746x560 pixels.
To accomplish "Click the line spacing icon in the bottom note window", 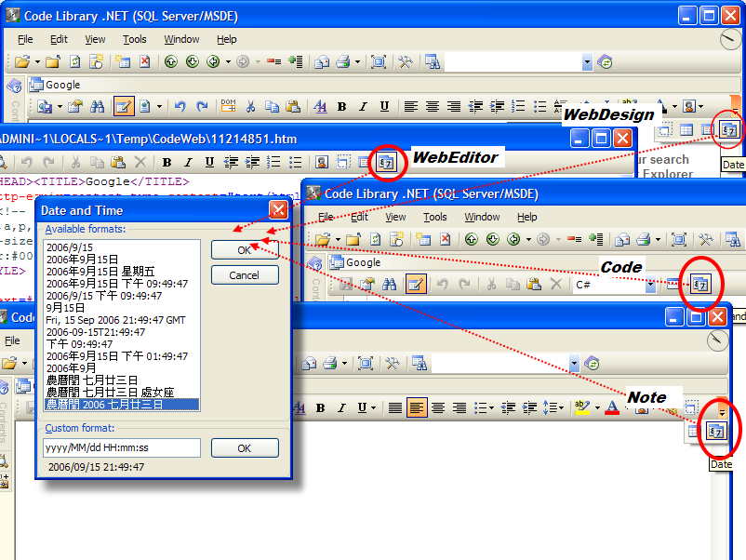I will (551, 407).
